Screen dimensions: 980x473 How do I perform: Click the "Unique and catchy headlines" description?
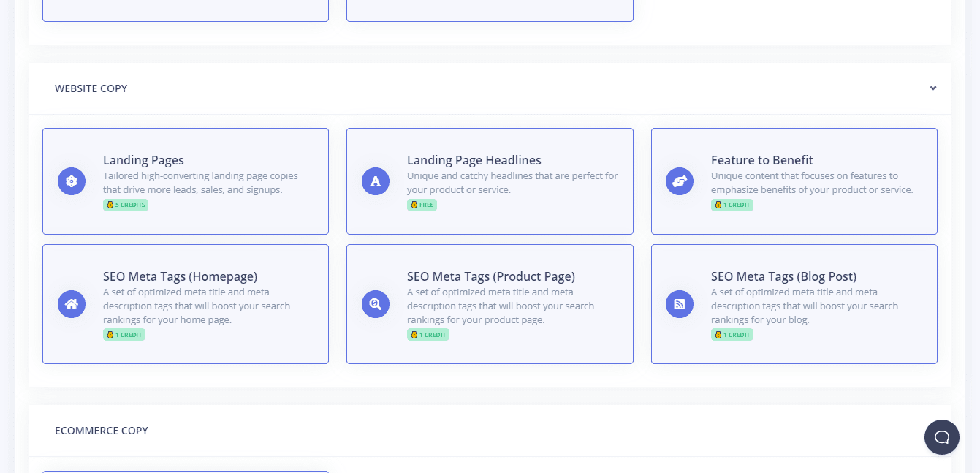pos(512,183)
